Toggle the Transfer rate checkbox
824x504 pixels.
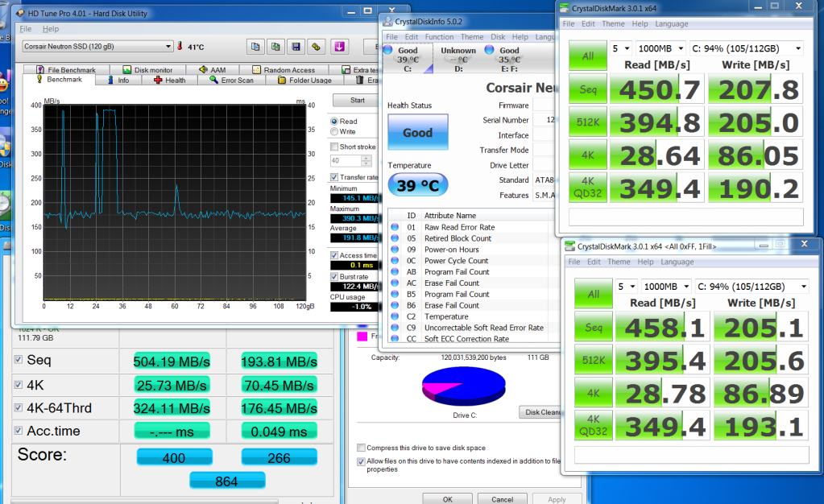point(334,177)
